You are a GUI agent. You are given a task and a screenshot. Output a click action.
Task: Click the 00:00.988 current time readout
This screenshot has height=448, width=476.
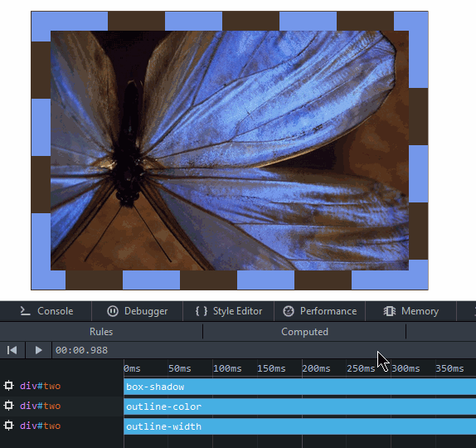click(x=81, y=350)
